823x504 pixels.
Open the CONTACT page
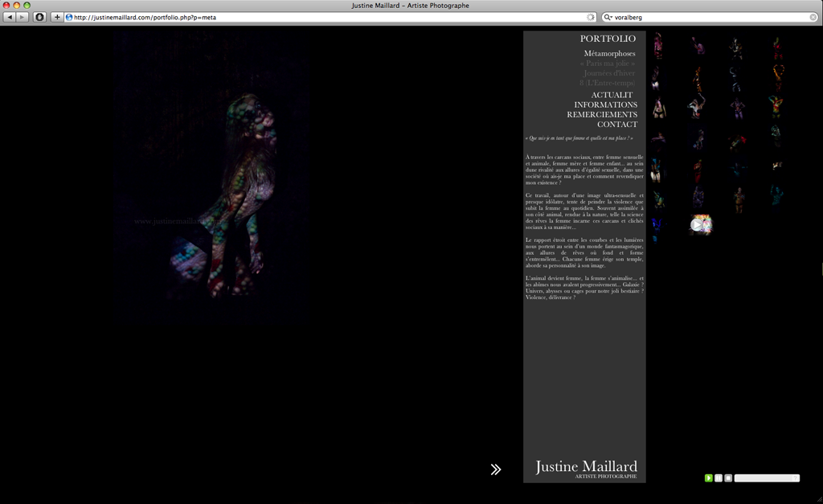pyautogui.click(x=616, y=125)
